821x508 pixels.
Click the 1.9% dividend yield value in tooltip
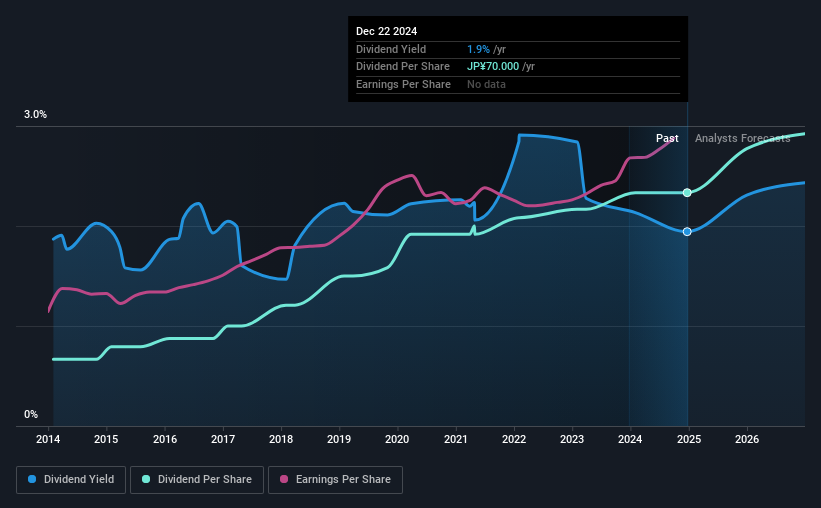[x=479, y=49]
